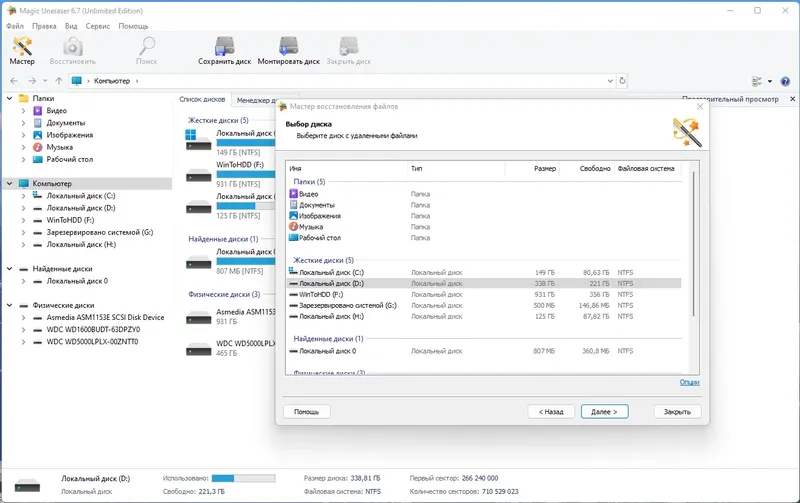Select Музыка in the folder tree
This screenshot has width=800, height=503.
[x=60, y=147]
